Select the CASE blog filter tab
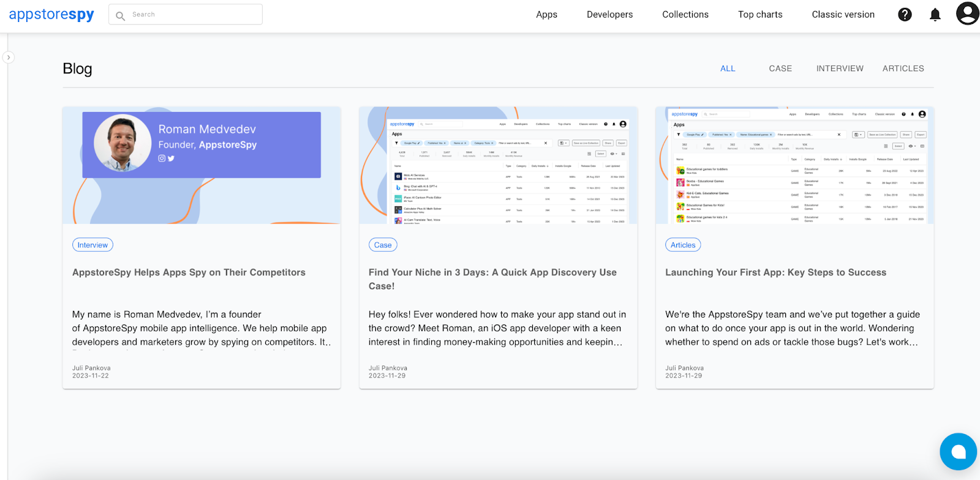The image size is (980, 480). pyautogui.click(x=780, y=69)
